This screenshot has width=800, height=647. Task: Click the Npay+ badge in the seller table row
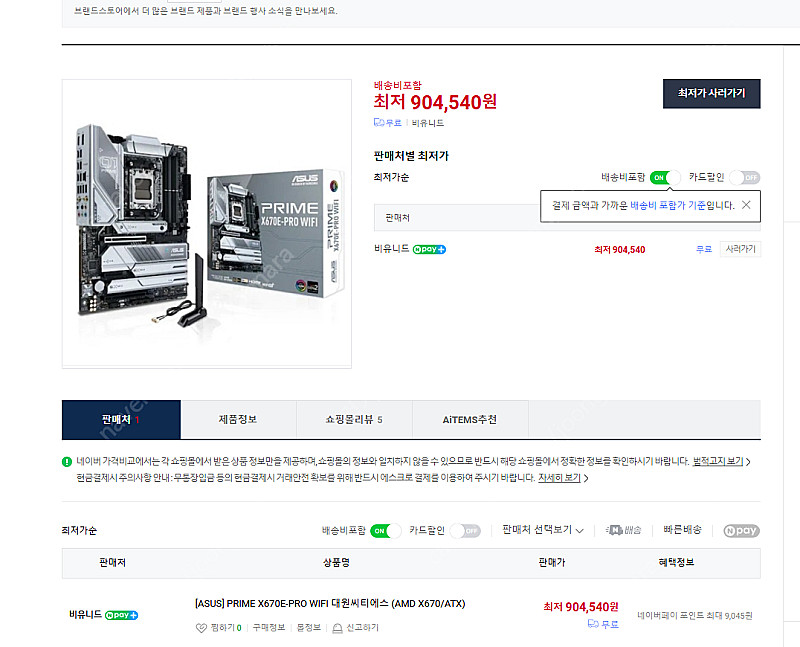tap(121, 615)
